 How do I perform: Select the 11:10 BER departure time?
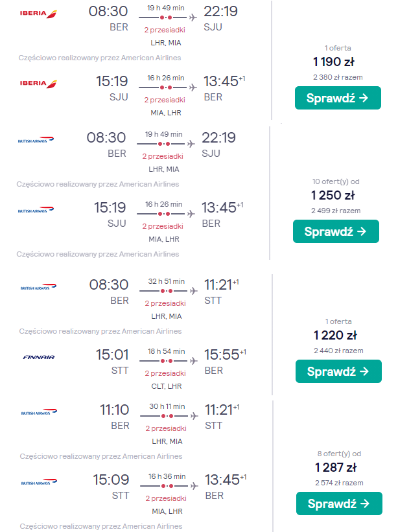pos(114,410)
